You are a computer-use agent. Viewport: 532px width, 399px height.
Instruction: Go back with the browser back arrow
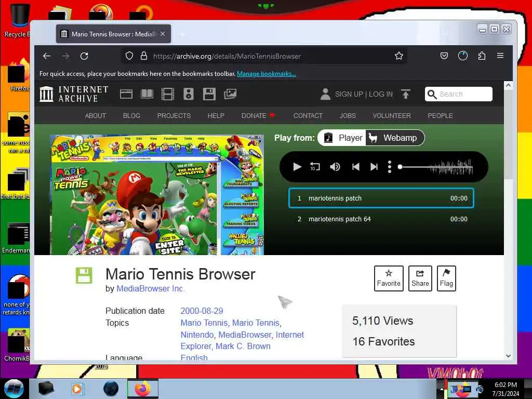pos(47,56)
